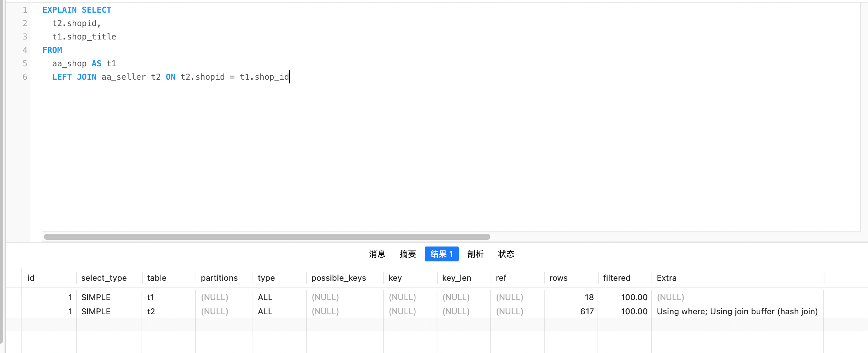The height and width of the screenshot is (353, 868).
Task: Click the filtered column header
Action: click(617, 278)
